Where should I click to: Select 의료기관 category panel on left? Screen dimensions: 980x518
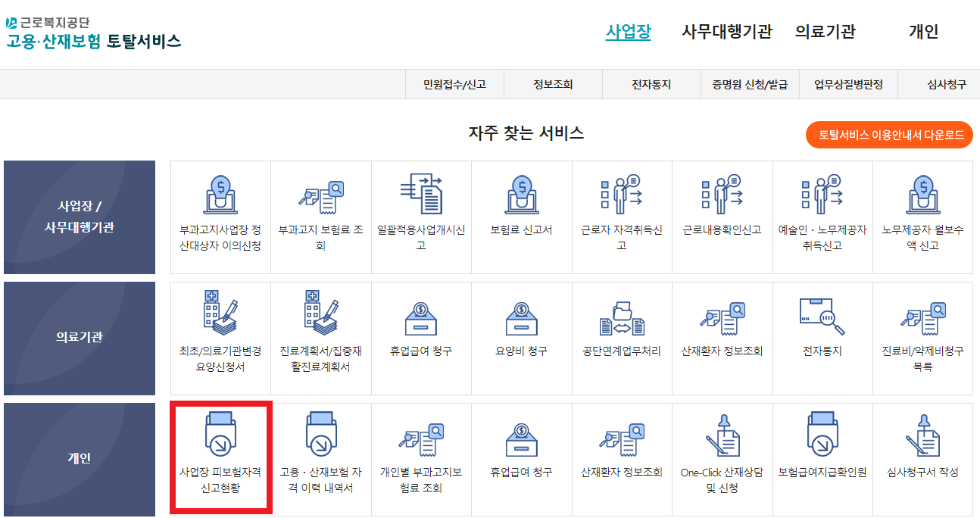pos(80,339)
